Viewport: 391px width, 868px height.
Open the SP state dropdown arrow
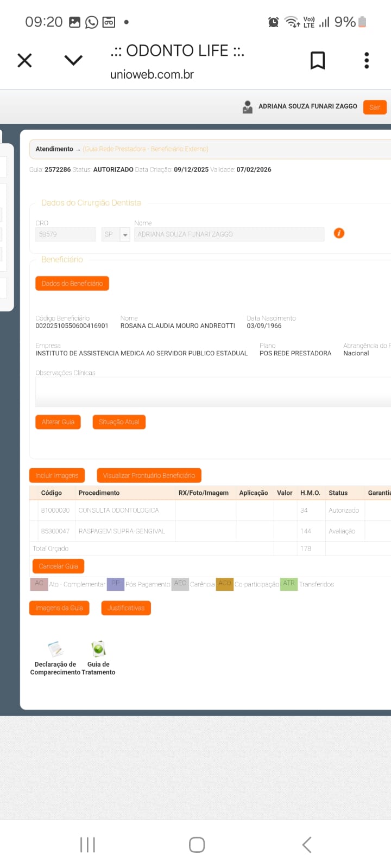(x=125, y=234)
